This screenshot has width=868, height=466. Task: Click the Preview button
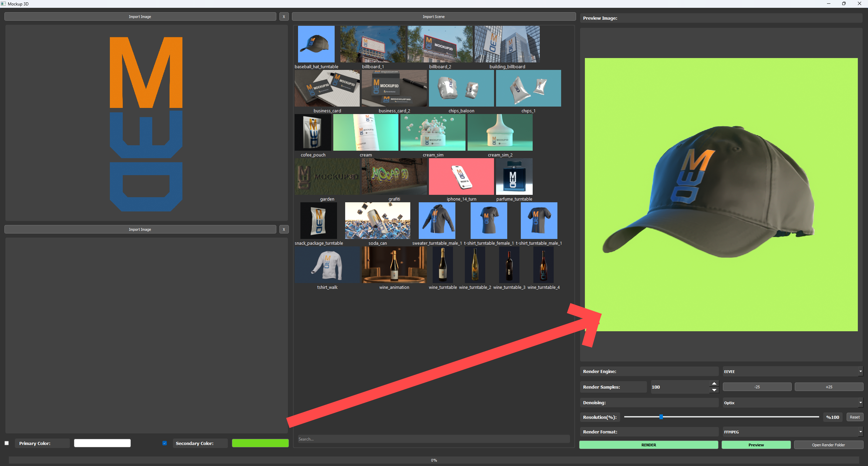[756, 445]
